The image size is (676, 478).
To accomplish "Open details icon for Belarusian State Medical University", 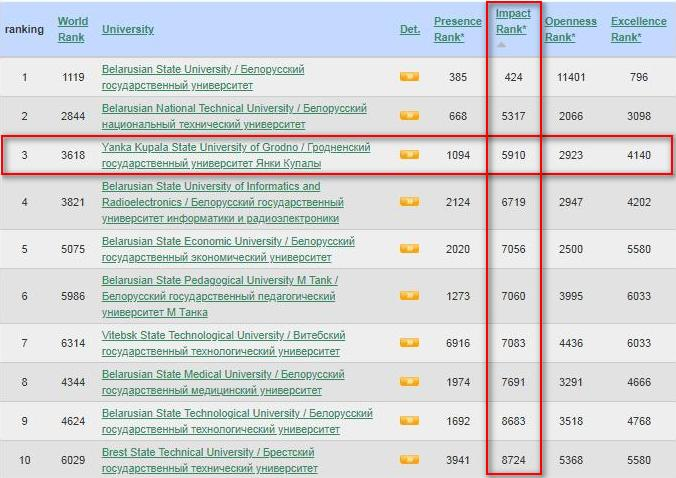I will [x=409, y=381].
